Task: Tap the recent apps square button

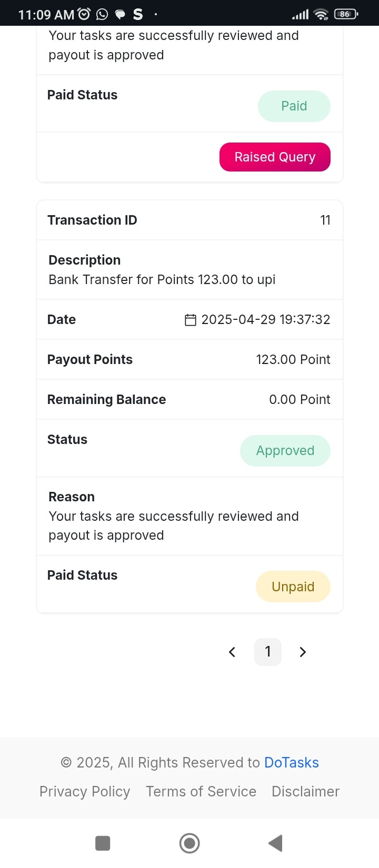Action: click(x=103, y=843)
